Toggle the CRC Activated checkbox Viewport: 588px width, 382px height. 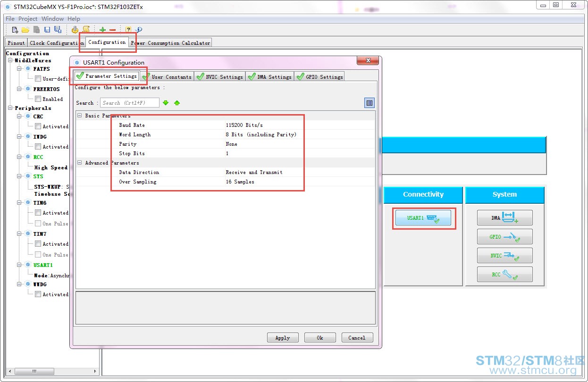[38, 126]
